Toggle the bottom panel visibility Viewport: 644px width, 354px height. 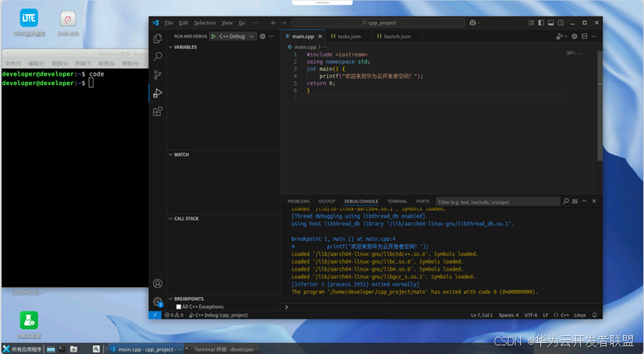[x=551, y=23]
